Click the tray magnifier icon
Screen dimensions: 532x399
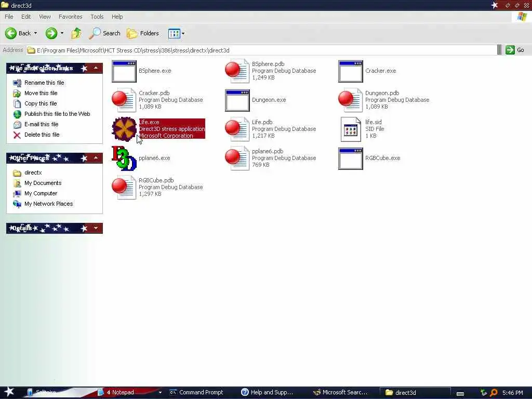tap(494, 393)
